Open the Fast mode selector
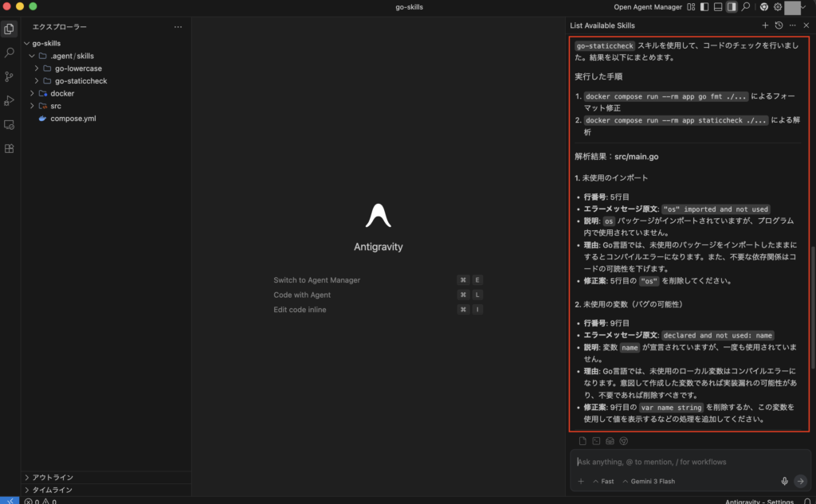Image resolution: width=816 pixels, height=504 pixels. [x=602, y=481]
